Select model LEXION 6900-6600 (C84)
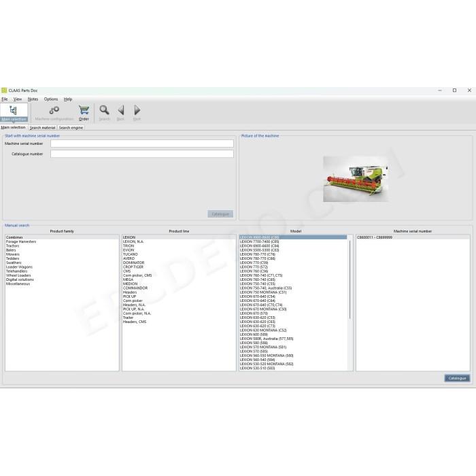476x476 pixels. (x=293, y=246)
